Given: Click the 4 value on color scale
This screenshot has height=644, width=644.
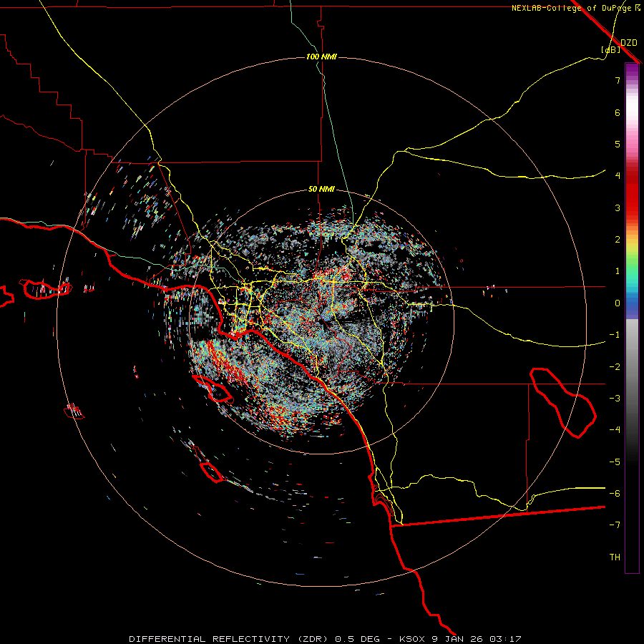Looking at the screenshot, I should click(x=618, y=176).
